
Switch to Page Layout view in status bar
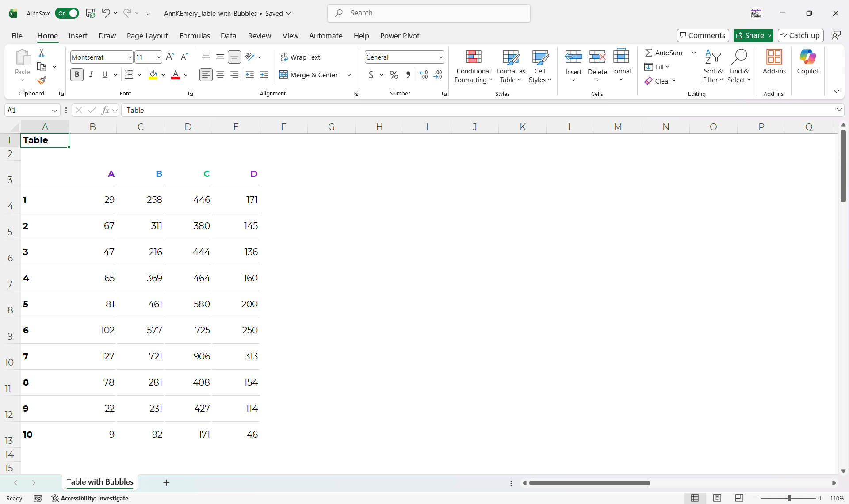click(x=717, y=498)
